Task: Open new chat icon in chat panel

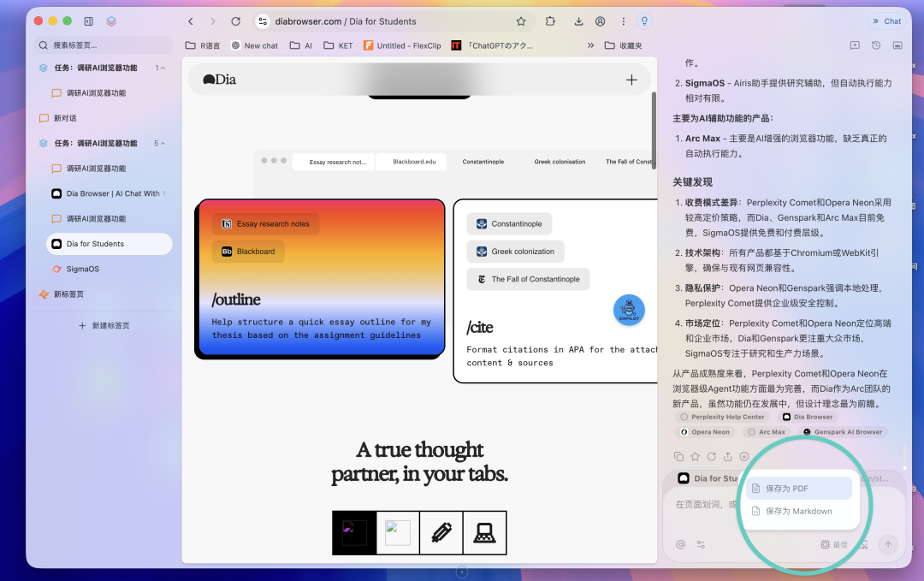Action: pyautogui.click(x=855, y=45)
